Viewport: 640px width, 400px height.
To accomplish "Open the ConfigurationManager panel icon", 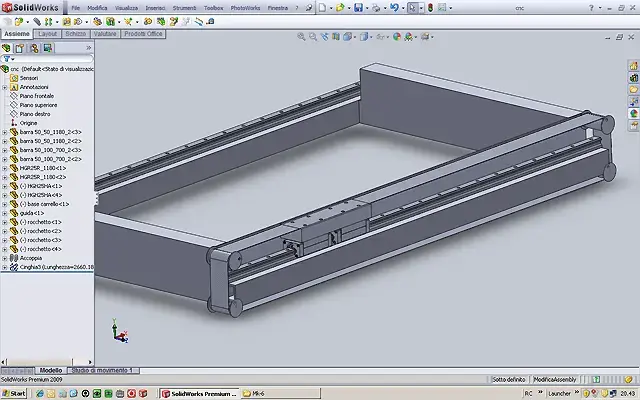I will tap(34, 48).
